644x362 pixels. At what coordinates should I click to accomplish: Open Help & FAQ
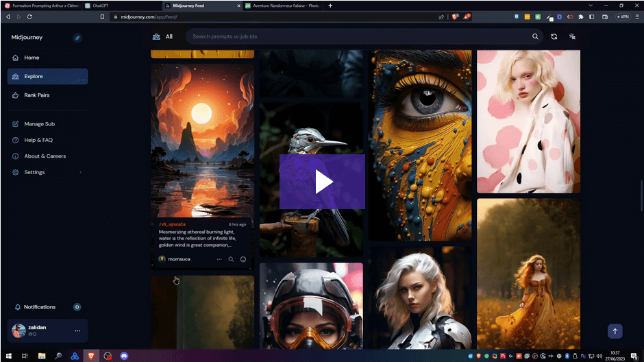(38, 140)
